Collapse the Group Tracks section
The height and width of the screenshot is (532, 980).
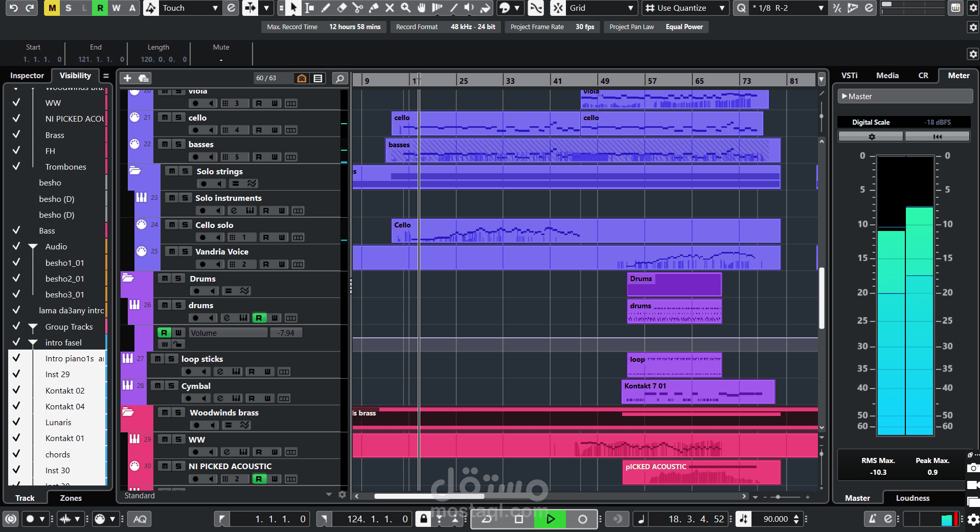tap(33, 327)
